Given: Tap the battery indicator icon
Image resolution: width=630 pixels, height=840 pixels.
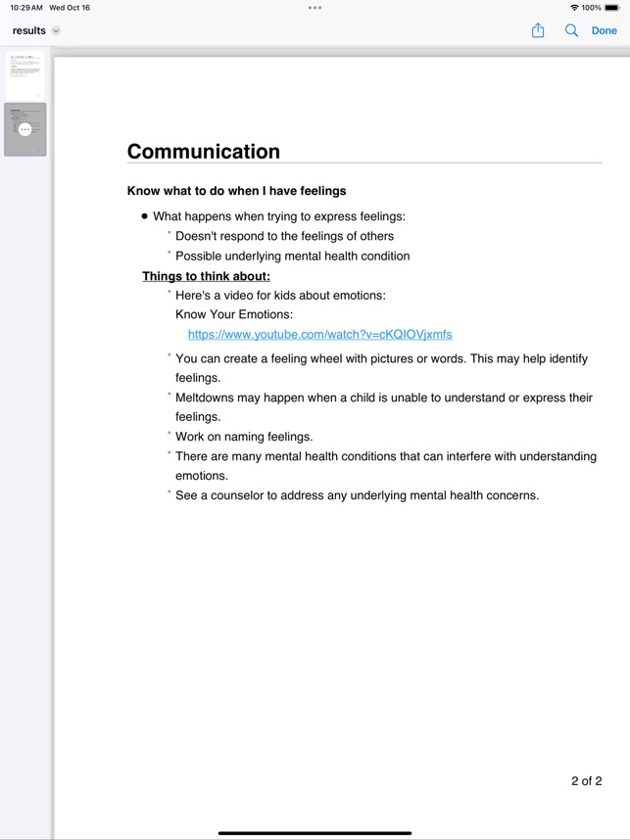Looking at the screenshot, I should [614, 8].
